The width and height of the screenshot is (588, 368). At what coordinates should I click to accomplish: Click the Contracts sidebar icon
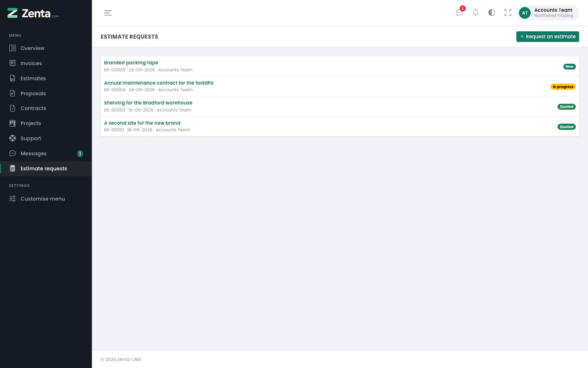click(x=12, y=108)
